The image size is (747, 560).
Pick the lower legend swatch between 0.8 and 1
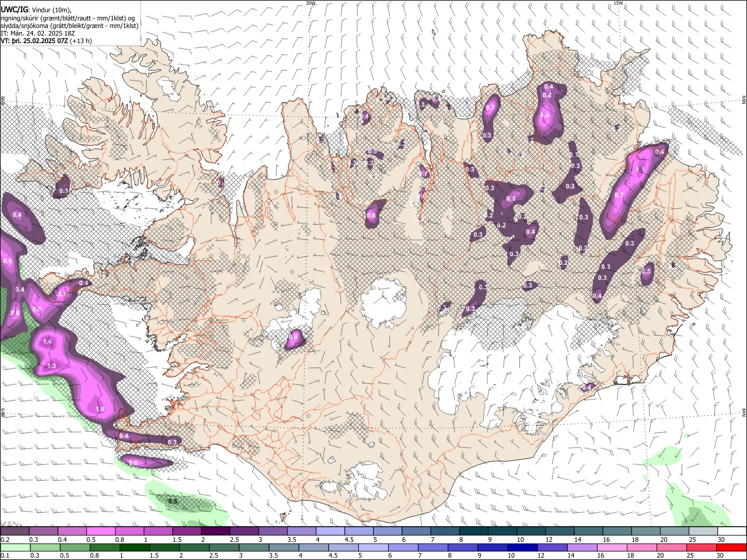(105, 548)
